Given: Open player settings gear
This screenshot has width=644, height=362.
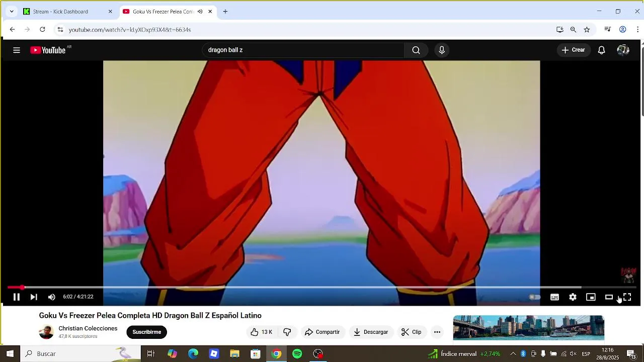Looking at the screenshot, I should coord(573,297).
